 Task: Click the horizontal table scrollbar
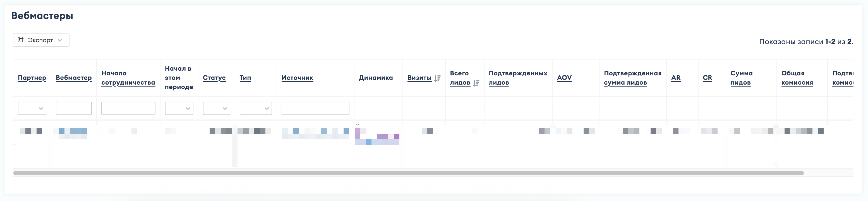408,173
